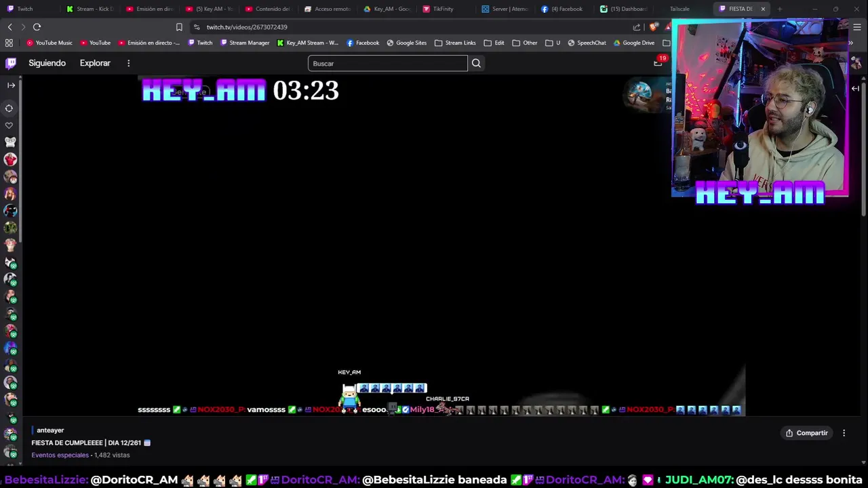
Task: Open Brave main hamburger menu
Action: tap(857, 27)
